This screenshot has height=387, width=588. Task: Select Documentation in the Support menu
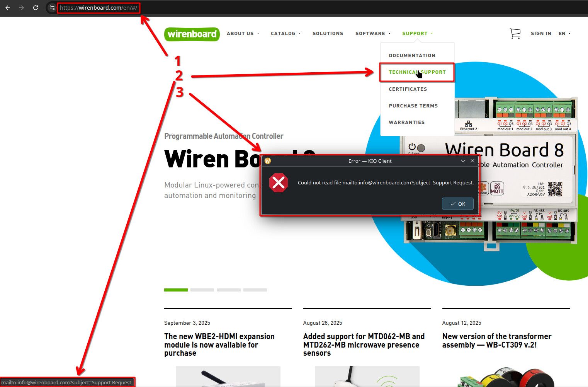412,56
